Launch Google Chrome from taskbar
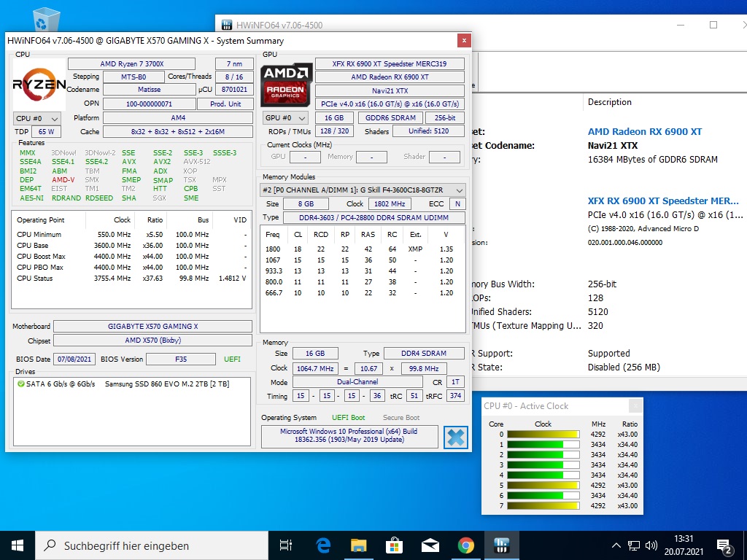This screenshot has height=560, width=747. click(466, 545)
